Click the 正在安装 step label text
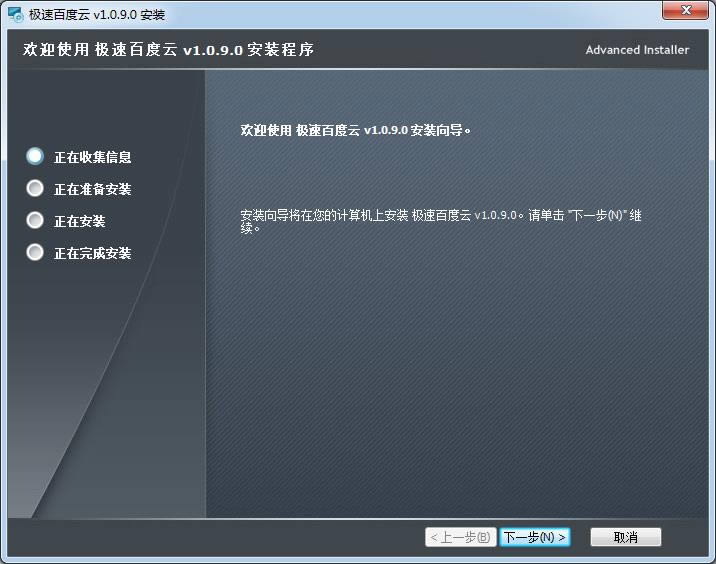 coord(79,221)
